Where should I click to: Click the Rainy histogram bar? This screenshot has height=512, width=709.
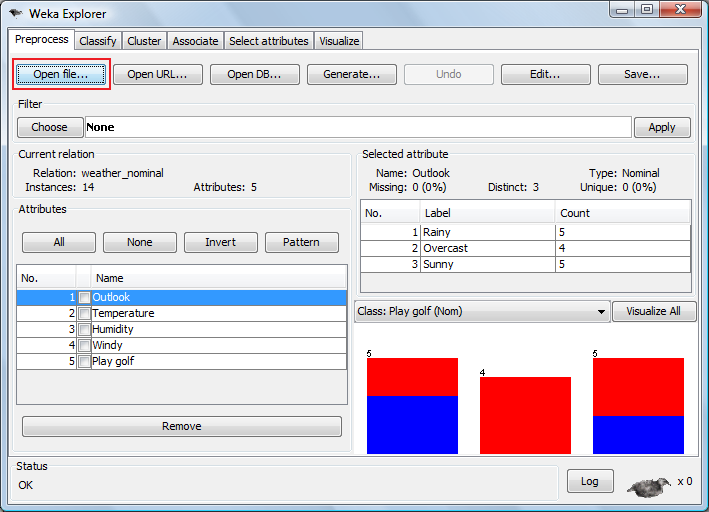tap(412, 406)
